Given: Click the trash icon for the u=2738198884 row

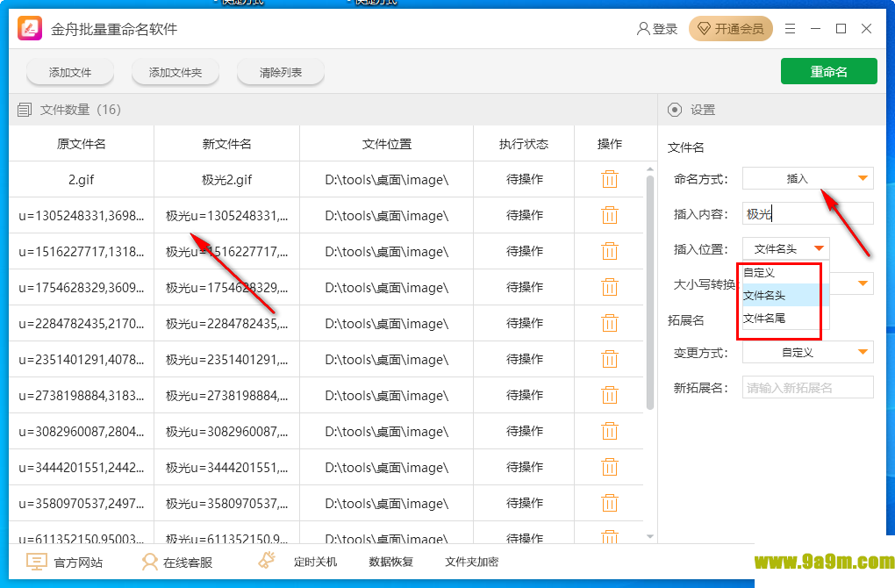Looking at the screenshot, I should tap(610, 395).
